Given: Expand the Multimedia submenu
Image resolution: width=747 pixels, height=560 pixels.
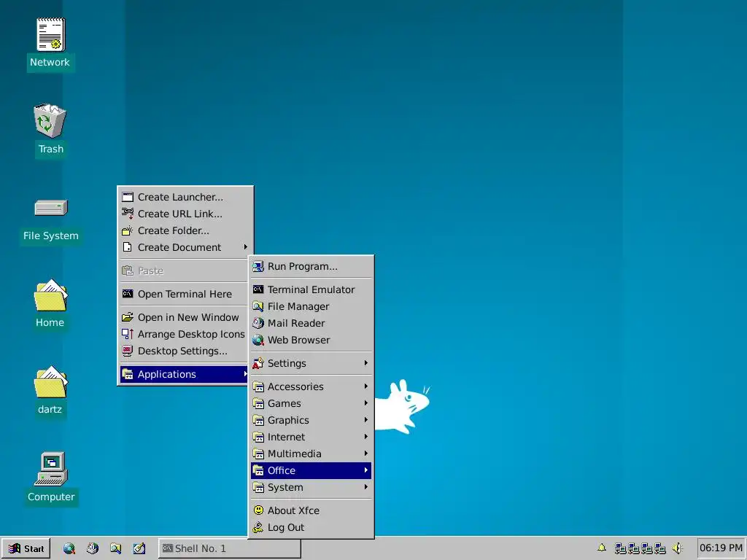Looking at the screenshot, I should pos(311,454).
